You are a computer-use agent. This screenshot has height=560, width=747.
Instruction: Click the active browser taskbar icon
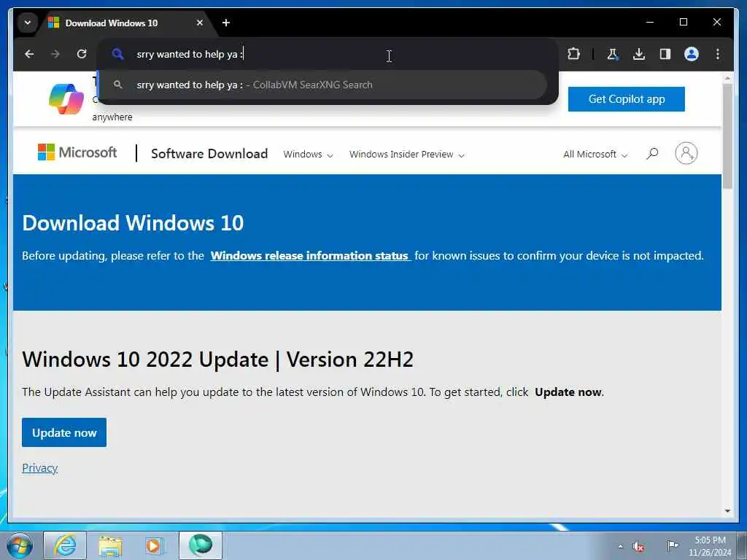pyautogui.click(x=201, y=545)
